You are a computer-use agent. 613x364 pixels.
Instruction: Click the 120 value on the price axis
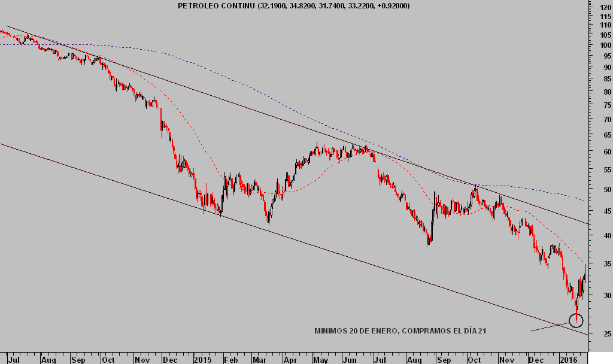pos(605,8)
